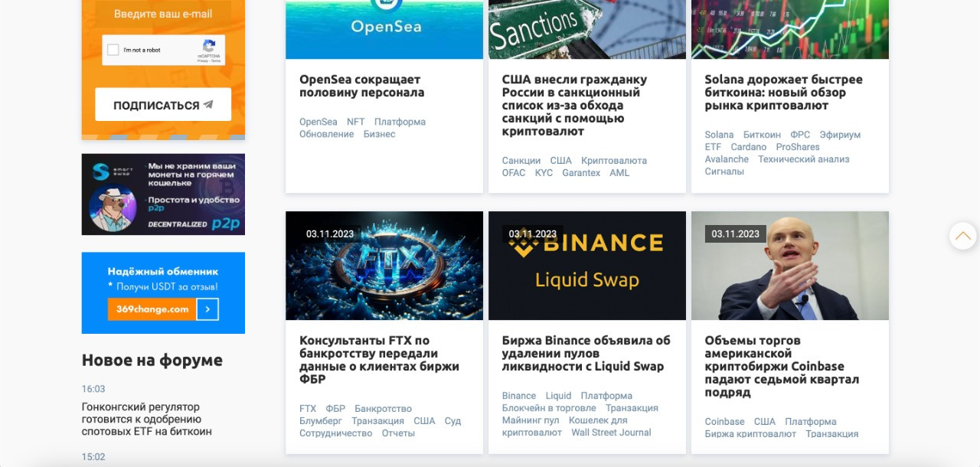The image size is (980, 467).
Task: Open the Sanctions article thumbnail image
Action: (x=587, y=29)
